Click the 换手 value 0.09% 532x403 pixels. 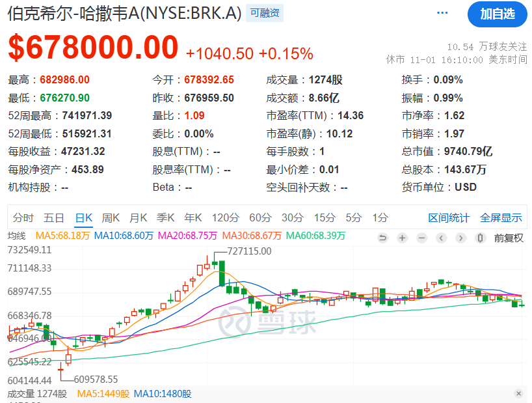point(448,80)
